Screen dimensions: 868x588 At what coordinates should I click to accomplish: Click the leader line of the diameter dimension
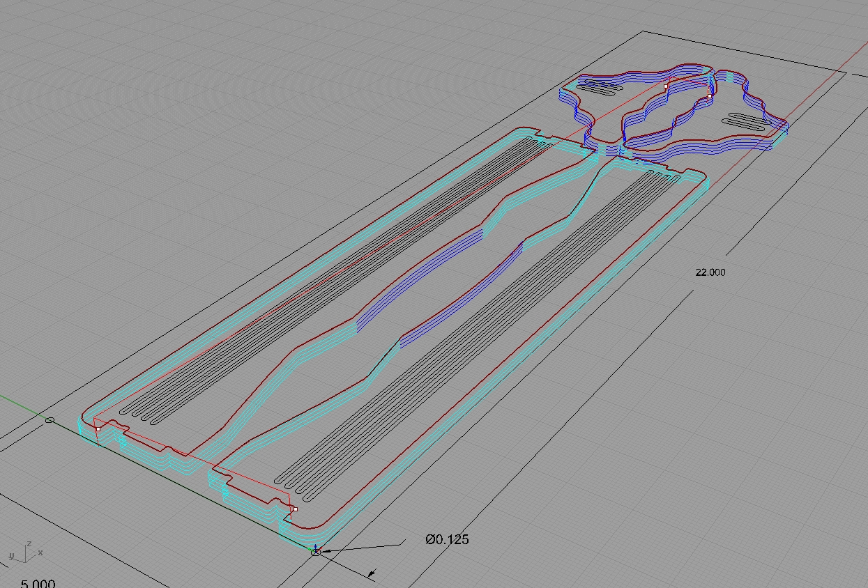coord(363,546)
